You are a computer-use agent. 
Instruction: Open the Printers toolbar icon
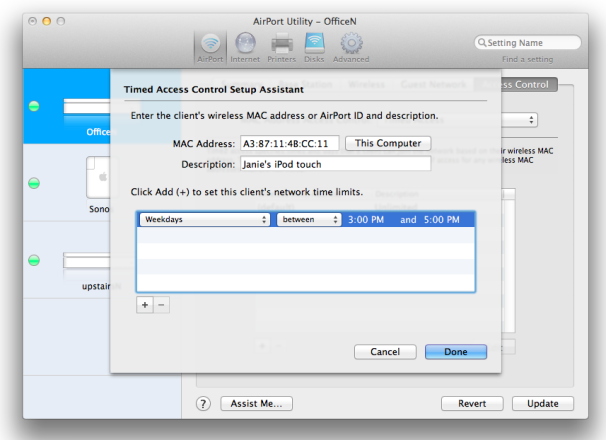point(281,48)
